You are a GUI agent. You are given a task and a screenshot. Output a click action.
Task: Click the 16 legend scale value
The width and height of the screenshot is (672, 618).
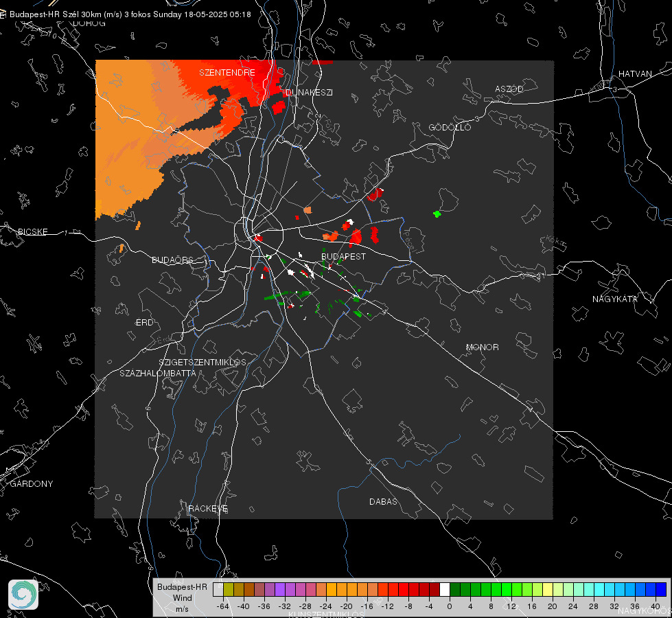click(532, 606)
